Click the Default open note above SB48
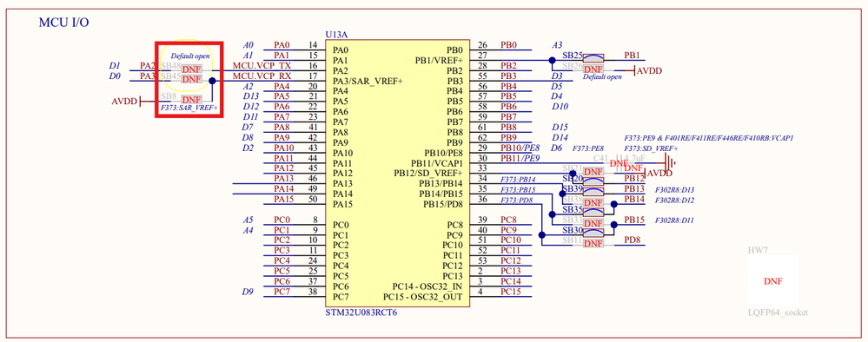Screen dimensions: 868x342 [x=190, y=56]
